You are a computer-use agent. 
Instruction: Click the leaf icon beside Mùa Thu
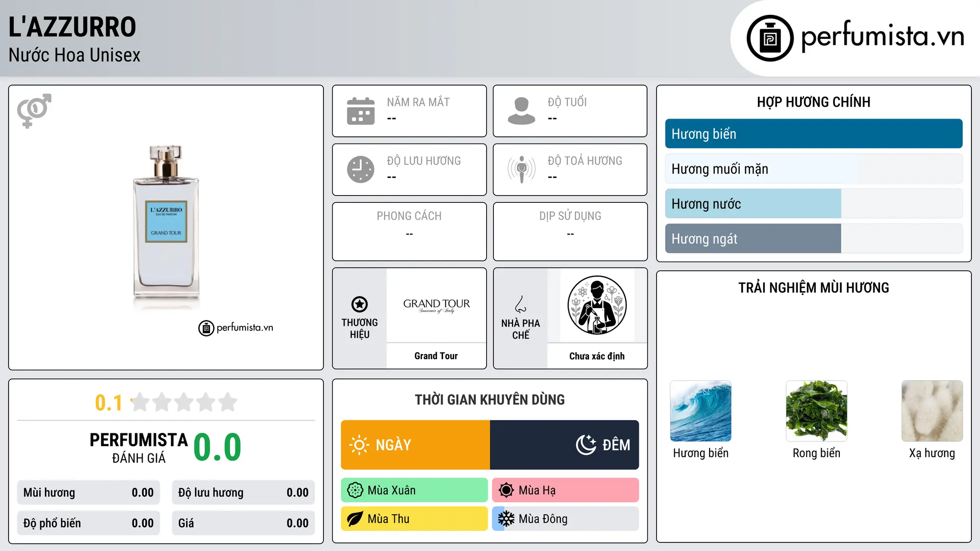[x=355, y=519]
